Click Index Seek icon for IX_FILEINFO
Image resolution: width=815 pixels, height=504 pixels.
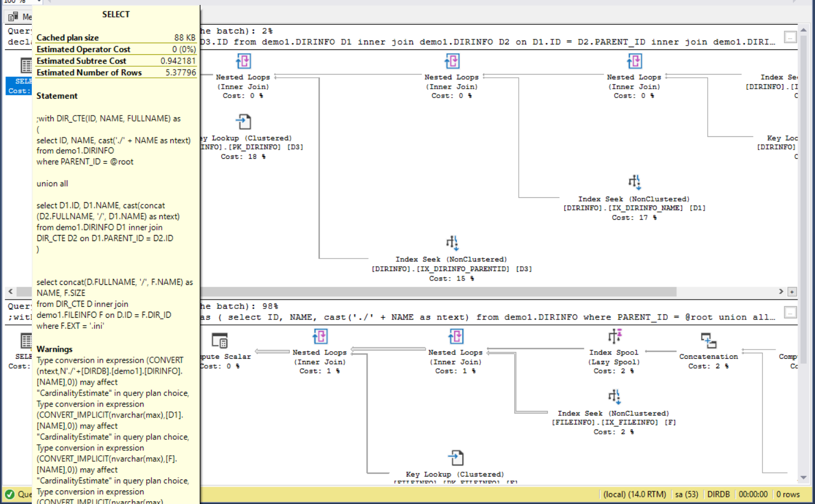(x=614, y=396)
